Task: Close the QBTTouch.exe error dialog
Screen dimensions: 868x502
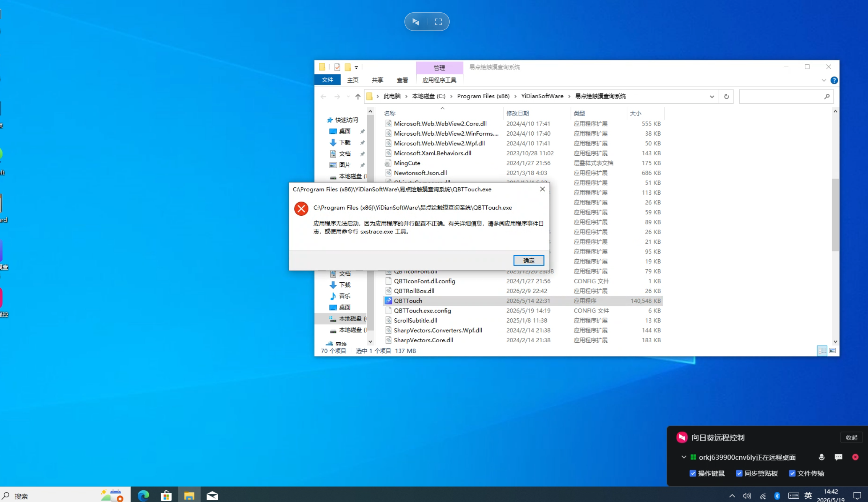Action: 542,189
